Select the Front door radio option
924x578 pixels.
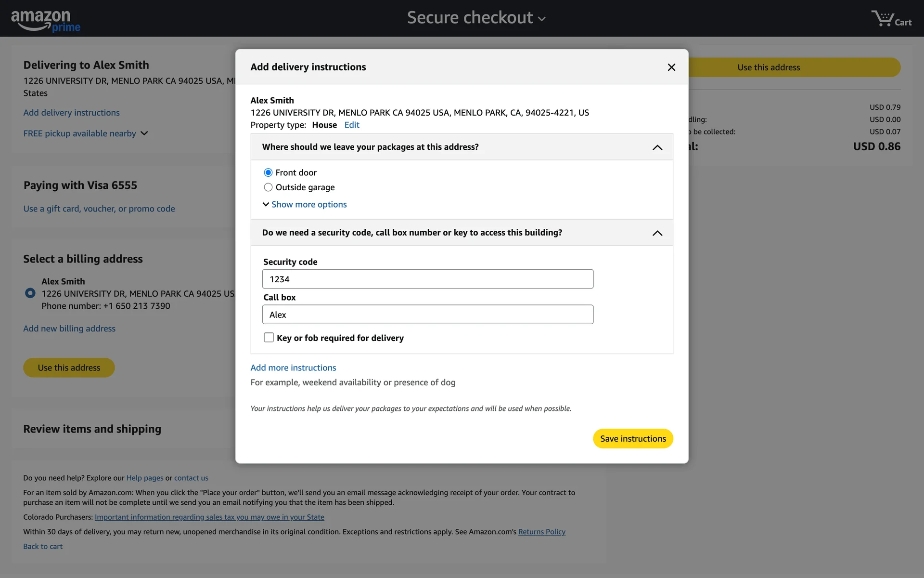pos(268,172)
